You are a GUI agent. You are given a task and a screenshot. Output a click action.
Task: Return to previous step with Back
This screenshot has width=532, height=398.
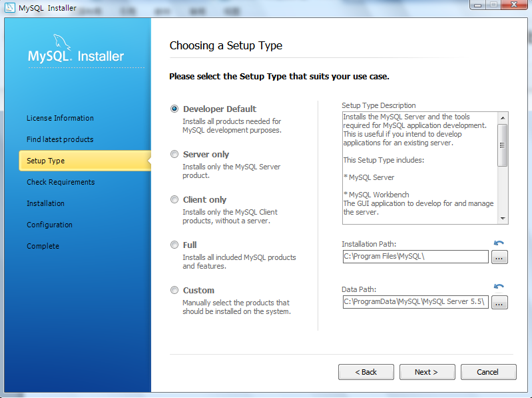pos(366,372)
